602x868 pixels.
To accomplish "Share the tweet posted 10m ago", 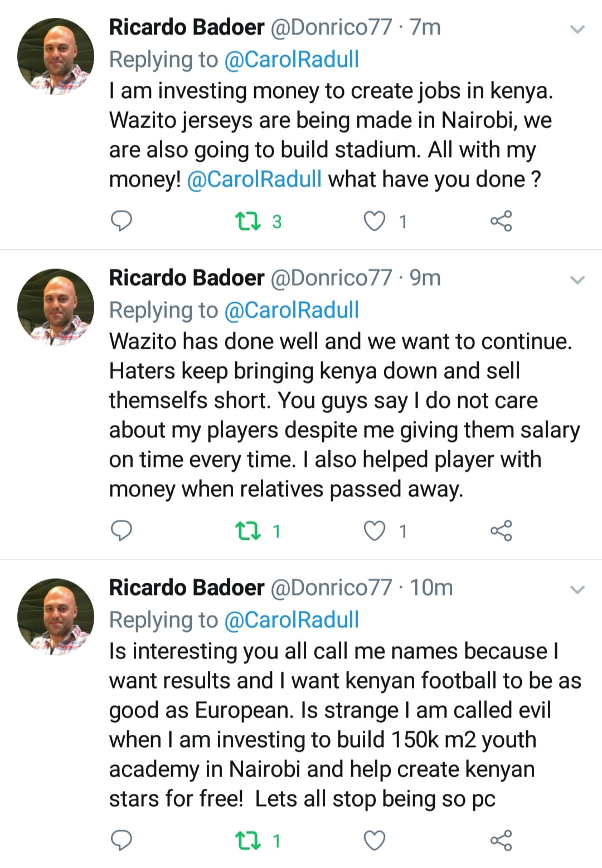I will [x=501, y=840].
